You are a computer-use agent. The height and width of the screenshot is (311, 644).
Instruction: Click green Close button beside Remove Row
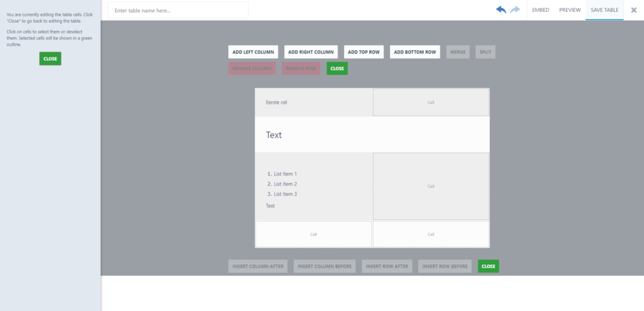click(337, 68)
